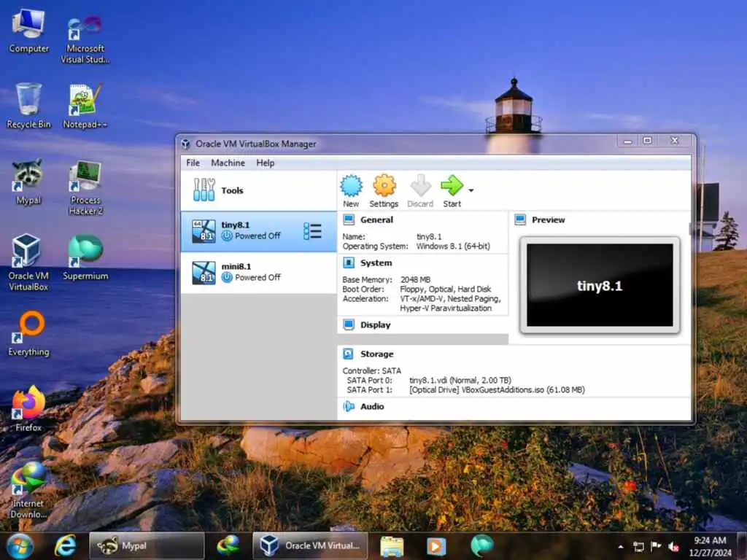Click the Action Center flag tray icon

(656, 546)
